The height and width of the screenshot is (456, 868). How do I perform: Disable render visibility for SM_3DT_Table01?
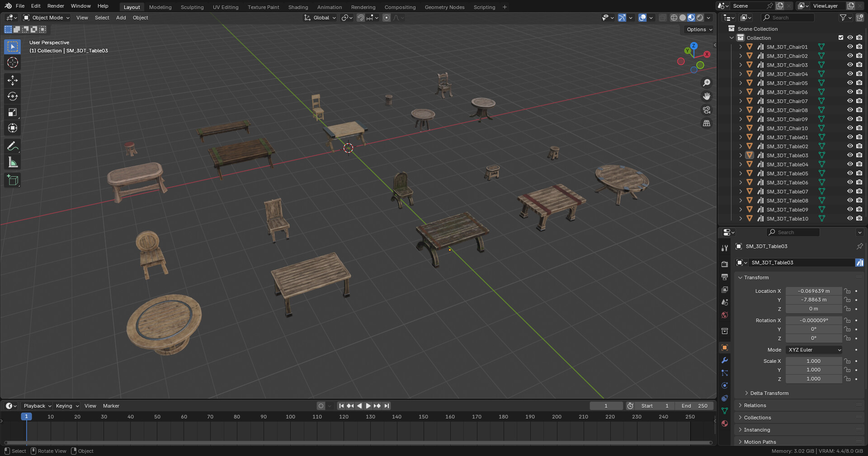(859, 137)
